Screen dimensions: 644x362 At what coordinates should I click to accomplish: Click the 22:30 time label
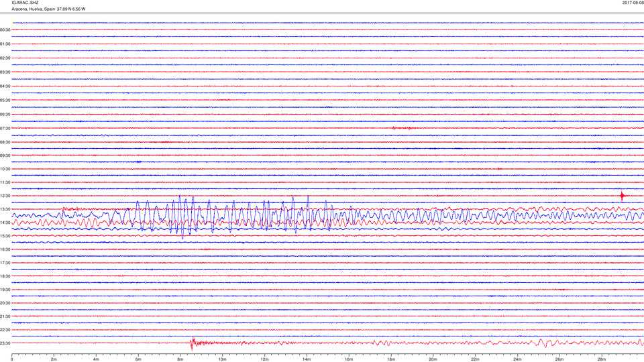point(5,330)
